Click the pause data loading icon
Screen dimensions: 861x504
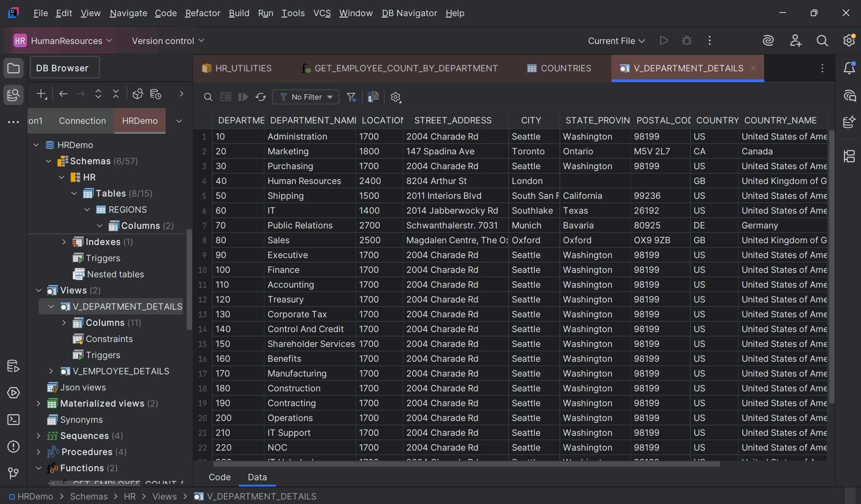pyautogui.click(x=243, y=97)
